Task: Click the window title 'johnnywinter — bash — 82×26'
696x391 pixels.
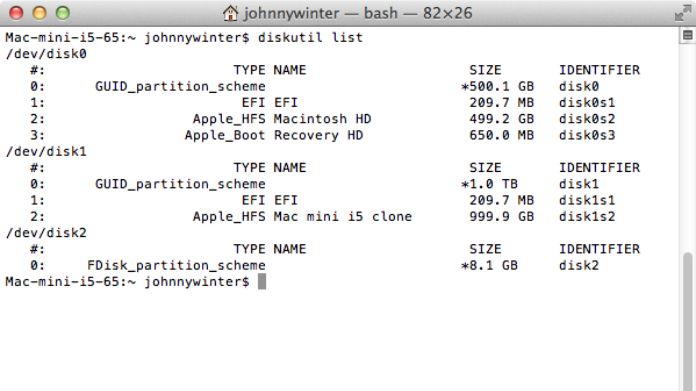Action: click(358, 13)
